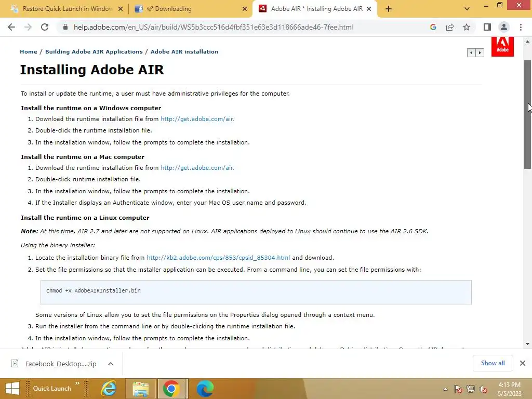
Task: Click the Installing Adobe AIR heading
Action: pyautogui.click(x=92, y=70)
